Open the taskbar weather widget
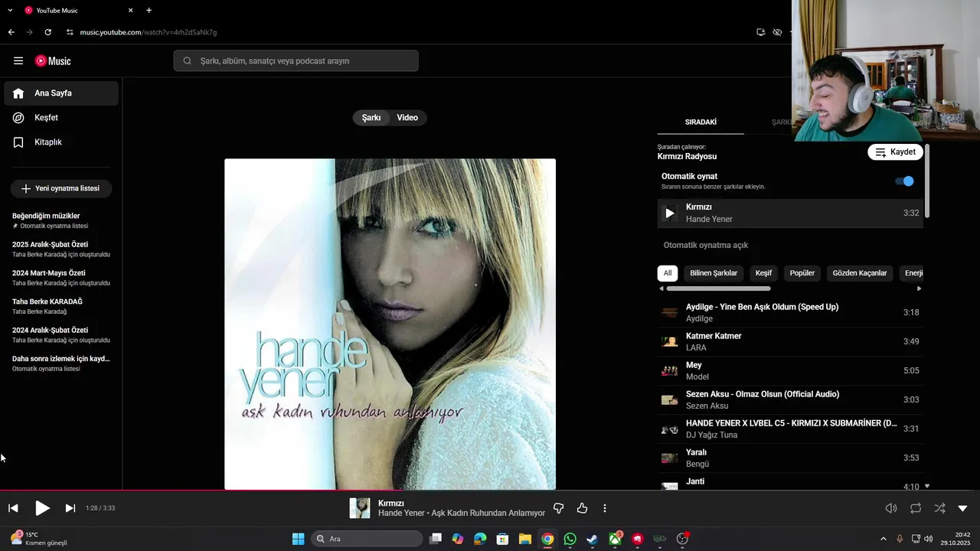The image size is (980, 551). tap(38, 539)
